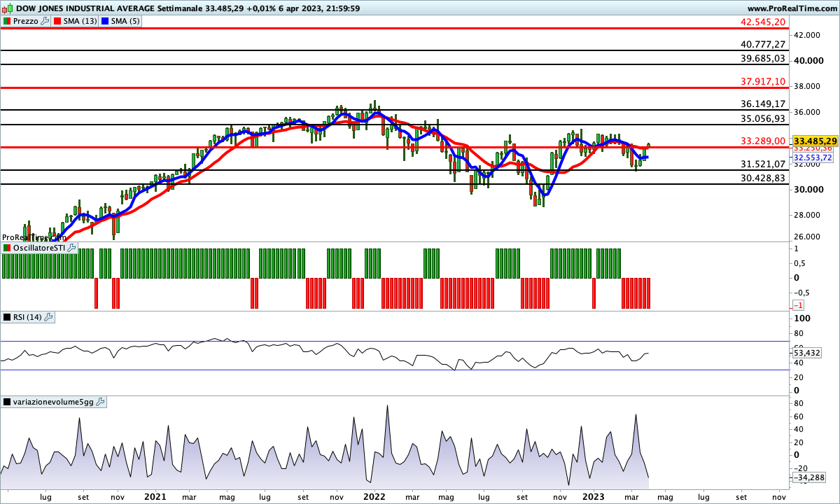Open OscillatoreSTI settings wrench icon

coord(71,248)
